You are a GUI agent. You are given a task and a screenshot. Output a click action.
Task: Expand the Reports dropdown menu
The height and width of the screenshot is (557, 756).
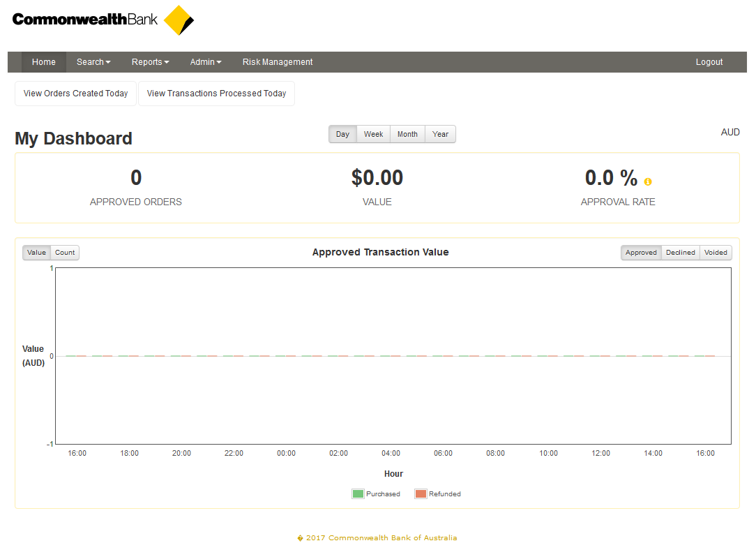pyautogui.click(x=150, y=62)
